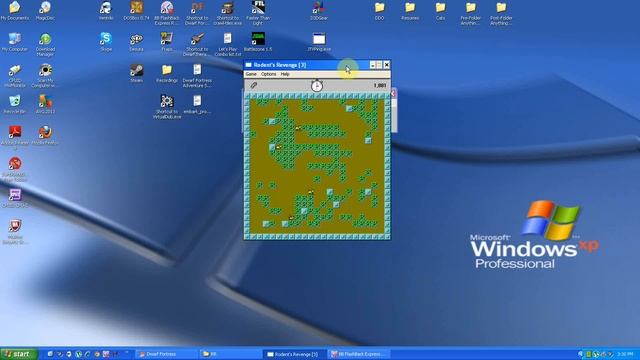Screen dimensions: 640x360
Task: Switch to Rodent's Revenge taskbar button
Action: (x=295, y=354)
